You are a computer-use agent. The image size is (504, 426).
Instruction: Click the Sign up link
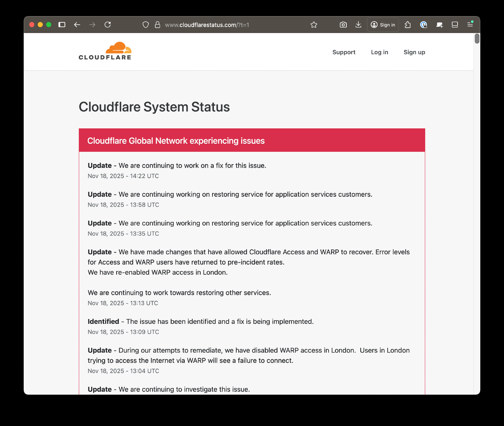pyautogui.click(x=414, y=52)
